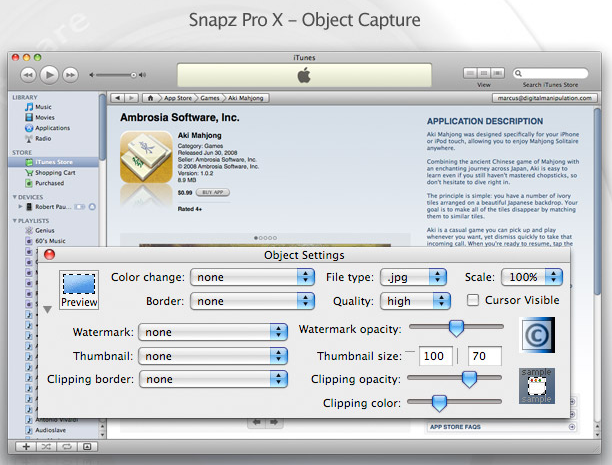Screen dimensions: 612x465
Task: Open Purchased in the Store sidebar
Action: (49, 183)
